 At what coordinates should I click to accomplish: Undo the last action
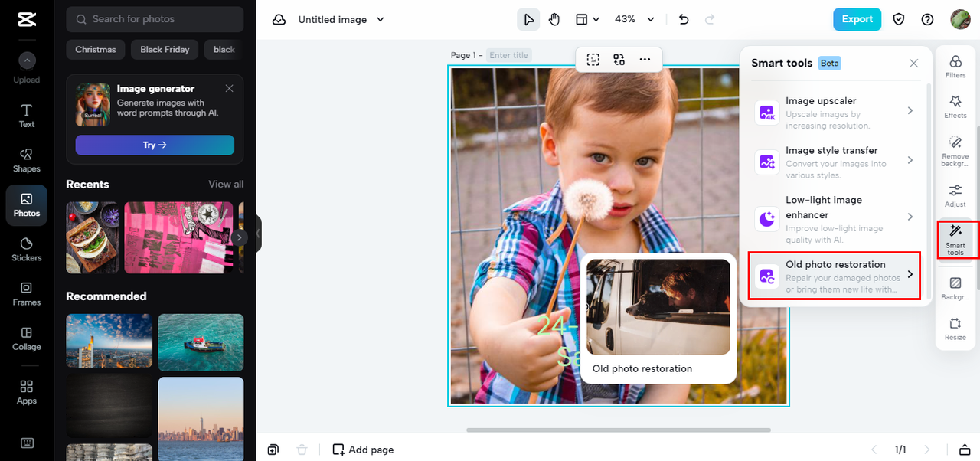tap(684, 19)
